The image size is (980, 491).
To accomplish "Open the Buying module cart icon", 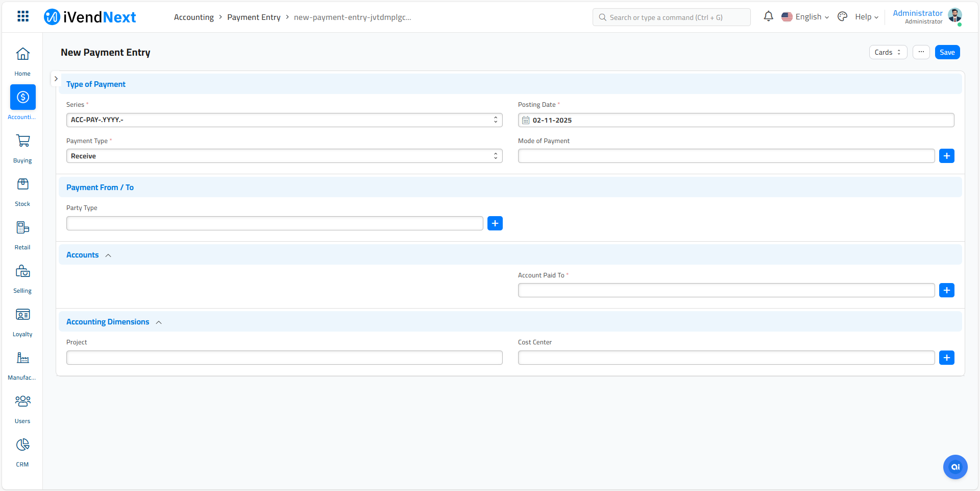I will coord(22,141).
